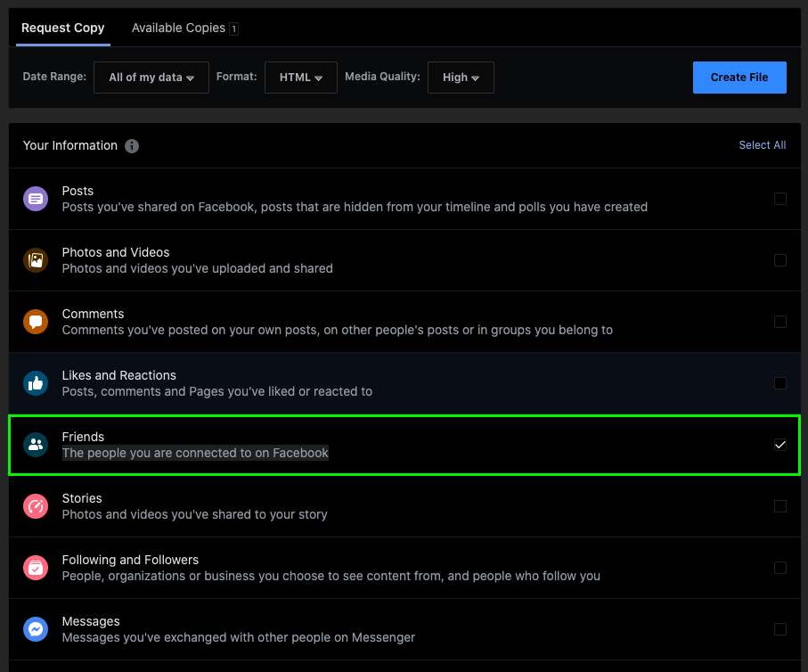Check the Following and Followers checkbox
Viewport: 808px width, 672px height.
(x=780, y=568)
